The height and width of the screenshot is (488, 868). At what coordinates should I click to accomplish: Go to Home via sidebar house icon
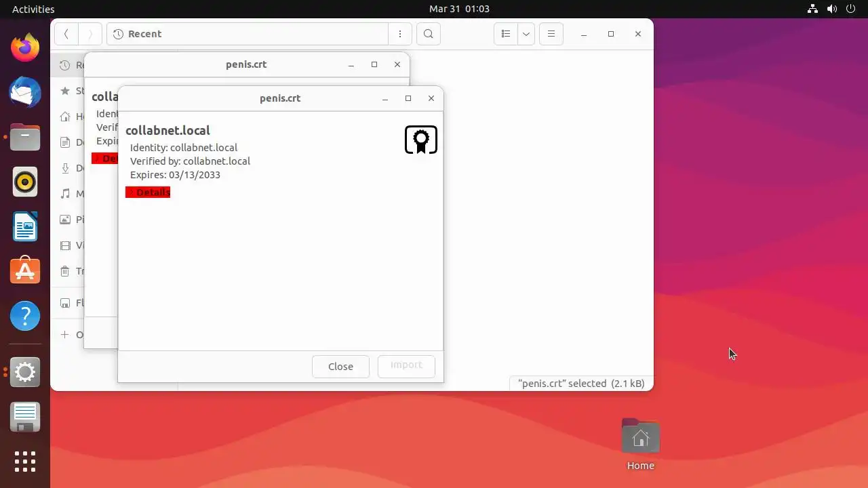[65, 117]
